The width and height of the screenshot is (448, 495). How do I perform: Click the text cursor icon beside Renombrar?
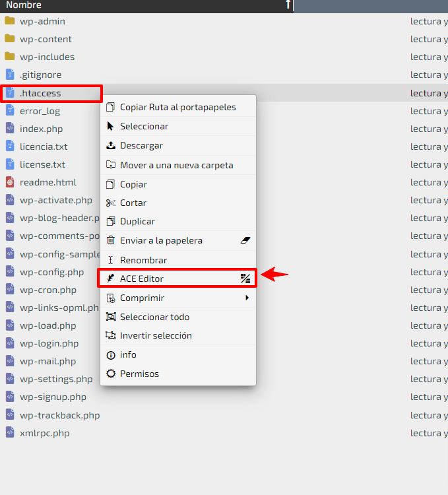click(110, 260)
